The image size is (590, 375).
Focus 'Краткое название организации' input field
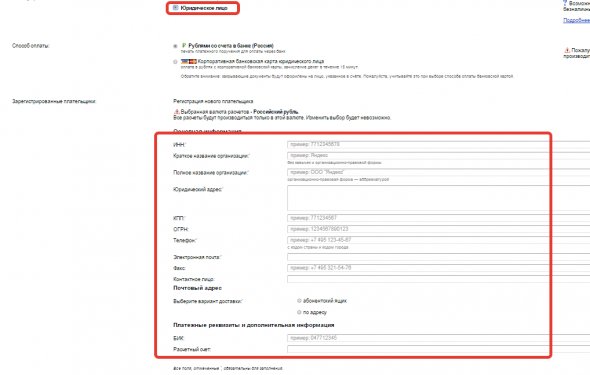[x=438, y=155]
